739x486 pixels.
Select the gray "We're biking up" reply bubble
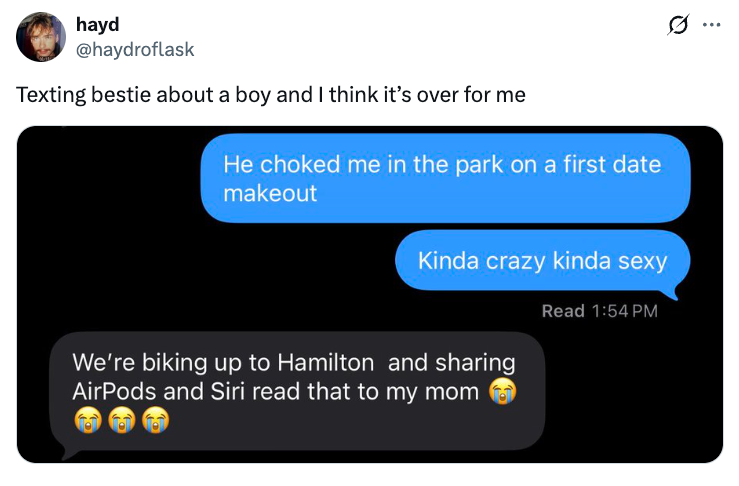(x=297, y=391)
